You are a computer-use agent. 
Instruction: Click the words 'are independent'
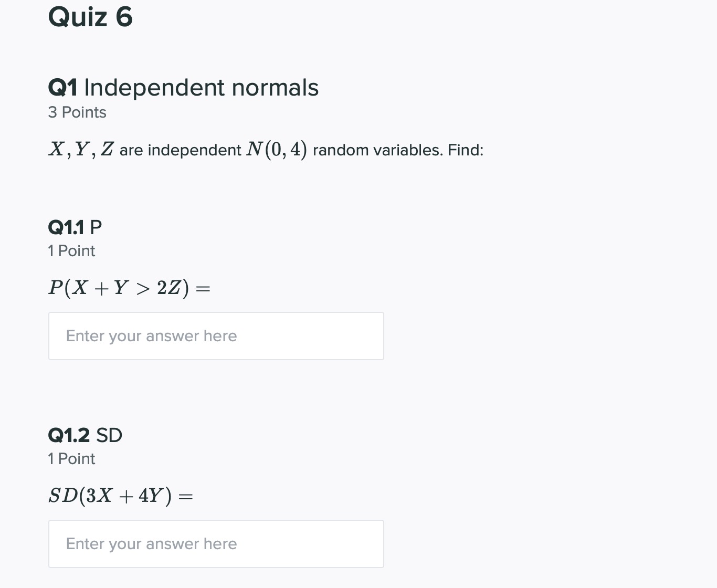point(180,150)
